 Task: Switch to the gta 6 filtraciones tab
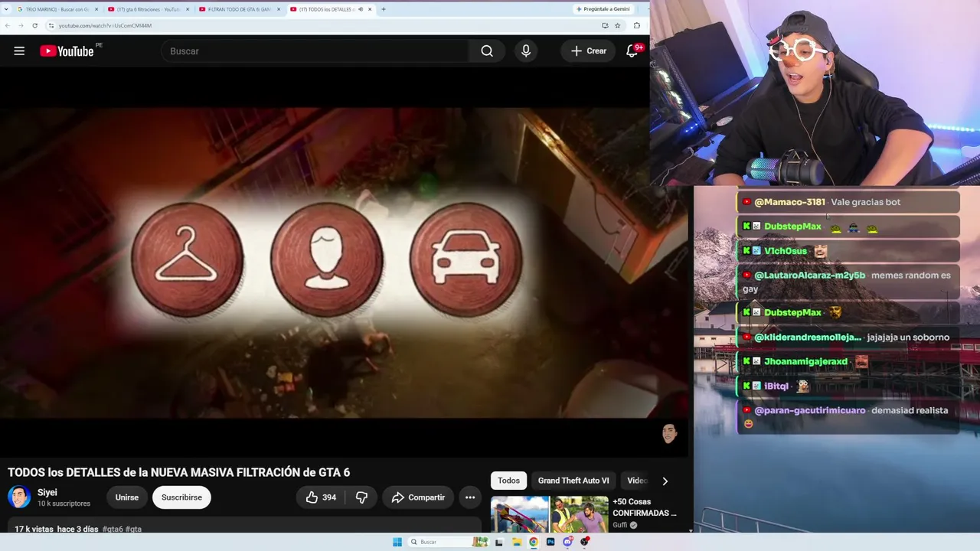tap(149, 9)
